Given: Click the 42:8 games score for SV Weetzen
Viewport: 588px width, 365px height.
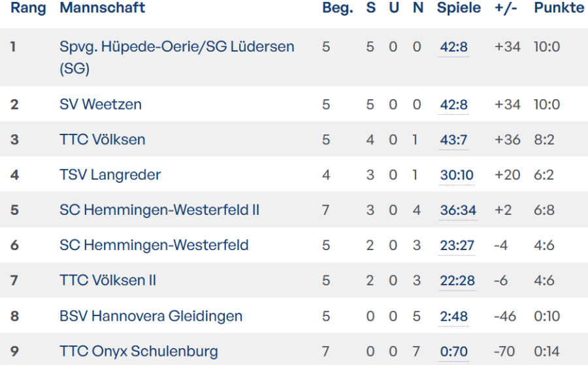Looking at the screenshot, I should (x=454, y=104).
